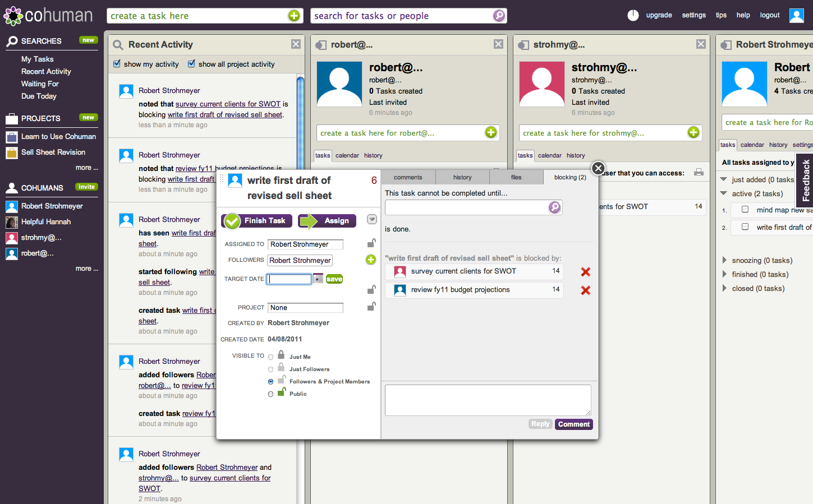Select the blocking (2) tab
This screenshot has width=813, height=504.
point(570,177)
